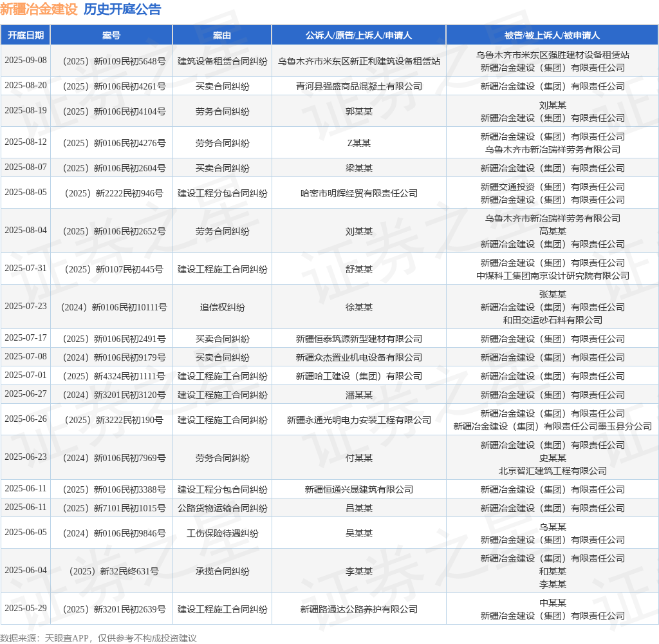
Task: Click 建筑设备租赁合同纠纷 cell
Action: tap(222, 61)
